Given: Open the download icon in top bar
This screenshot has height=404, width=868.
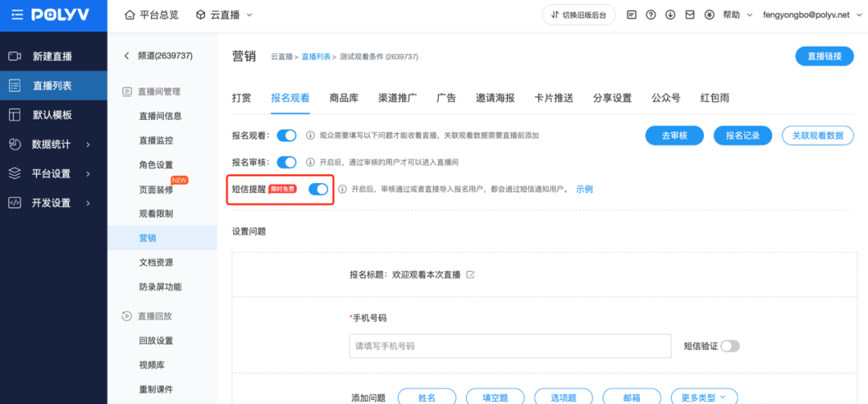Looking at the screenshot, I should coord(669,15).
